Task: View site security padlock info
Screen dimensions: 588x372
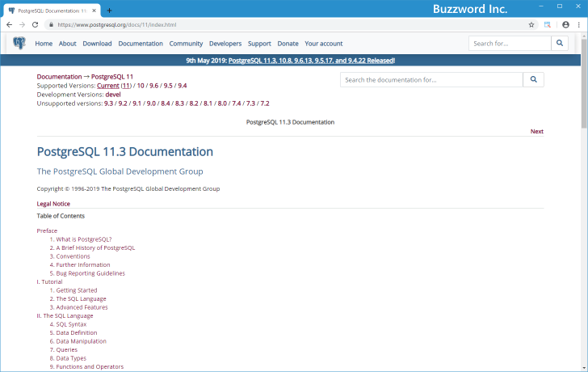Action: click(52, 25)
